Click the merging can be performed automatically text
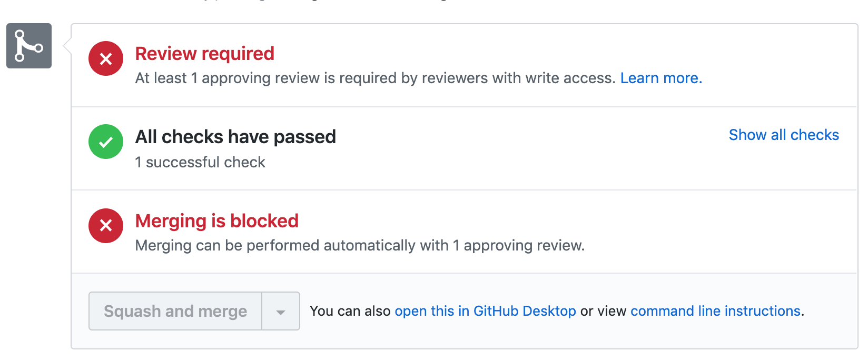 click(361, 245)
